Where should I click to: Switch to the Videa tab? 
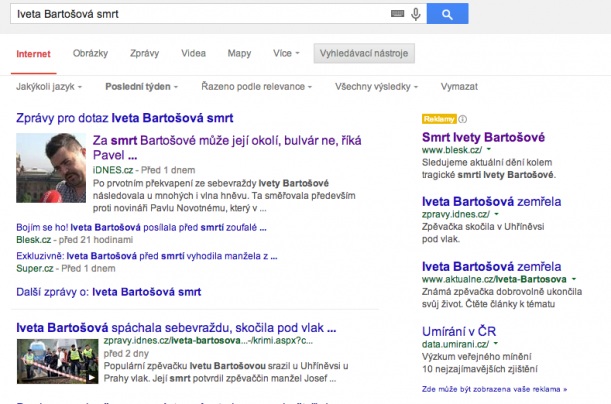pyautogui.click(x=194, y=53)
